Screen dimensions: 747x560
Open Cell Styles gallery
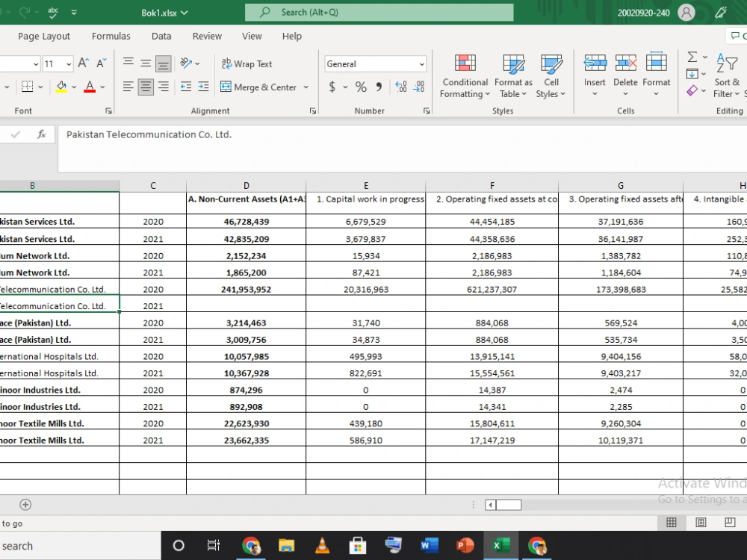click(551, 76)
